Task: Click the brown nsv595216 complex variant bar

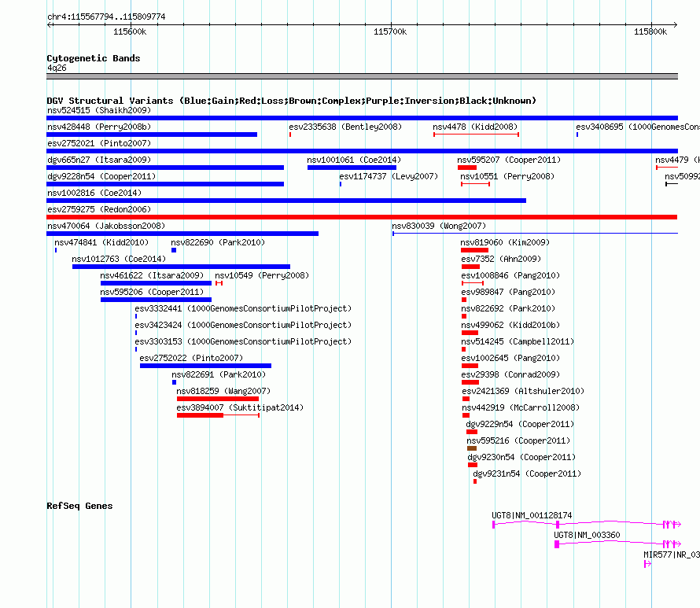Action: point(472,448)
